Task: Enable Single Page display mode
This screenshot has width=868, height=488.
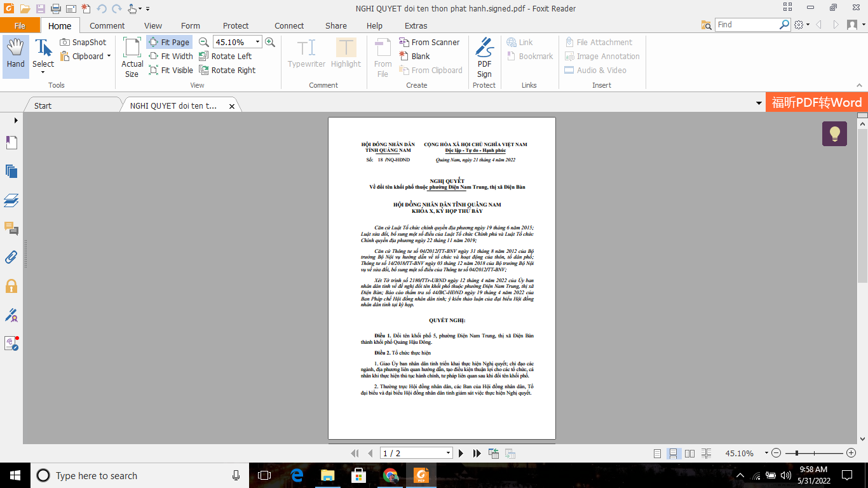Action: [658, 453]
